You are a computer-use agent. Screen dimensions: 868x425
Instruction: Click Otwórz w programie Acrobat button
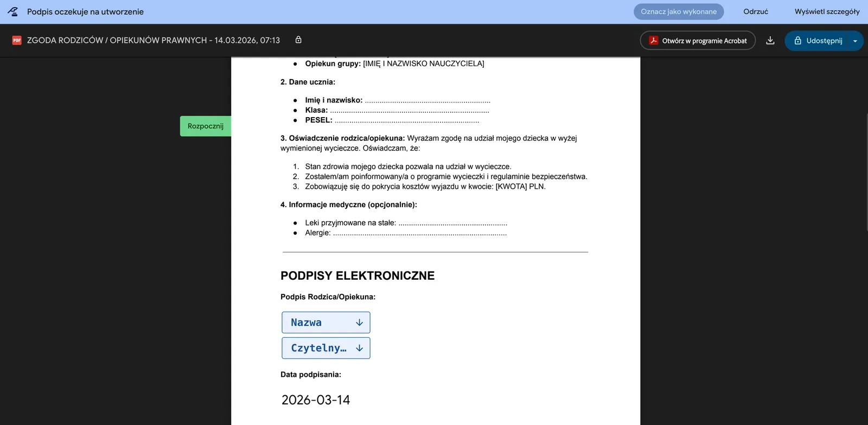[698, 41]
